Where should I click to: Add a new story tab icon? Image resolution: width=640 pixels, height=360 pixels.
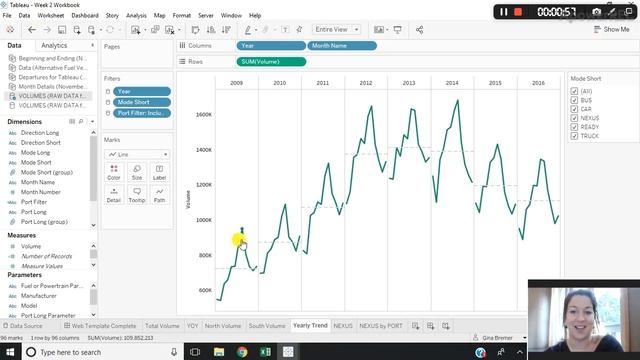pos(446,326)
